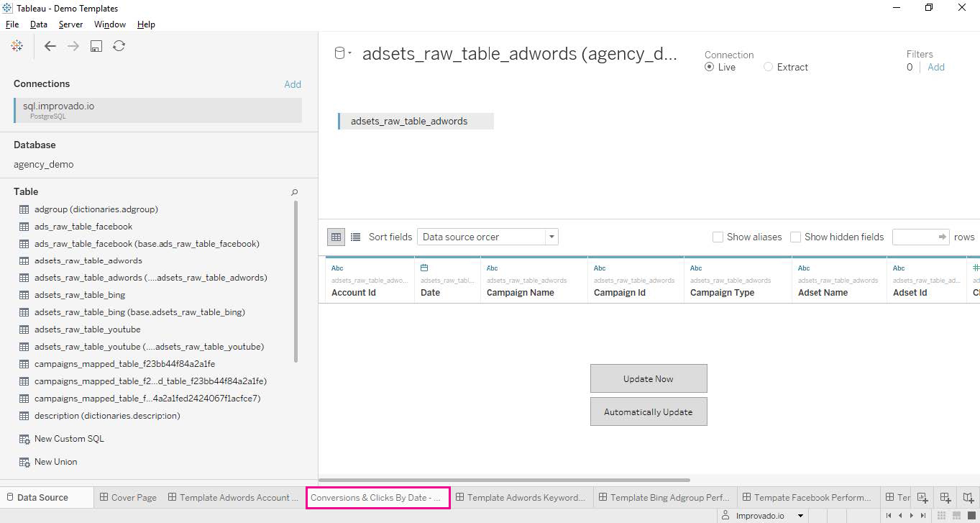Viewport: 980px width, 523px height.
Task: Open the Window menu
Action: click(110, 24)
